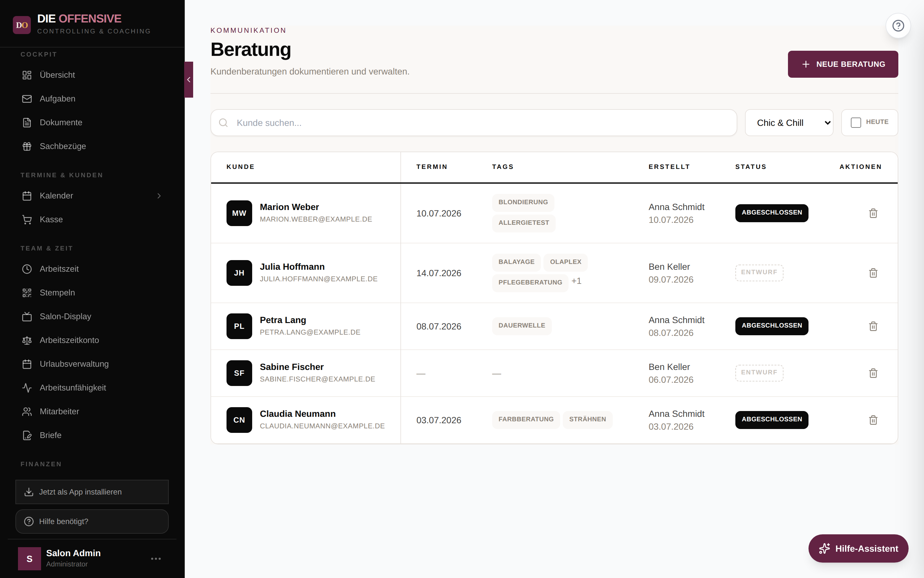Open the Salon Admin three-dot menu

tap(156, 558)
